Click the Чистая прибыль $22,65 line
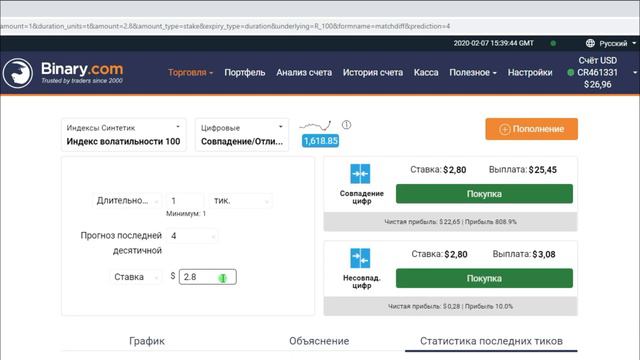Screen dimensions: 640x360 coord(450,222)
